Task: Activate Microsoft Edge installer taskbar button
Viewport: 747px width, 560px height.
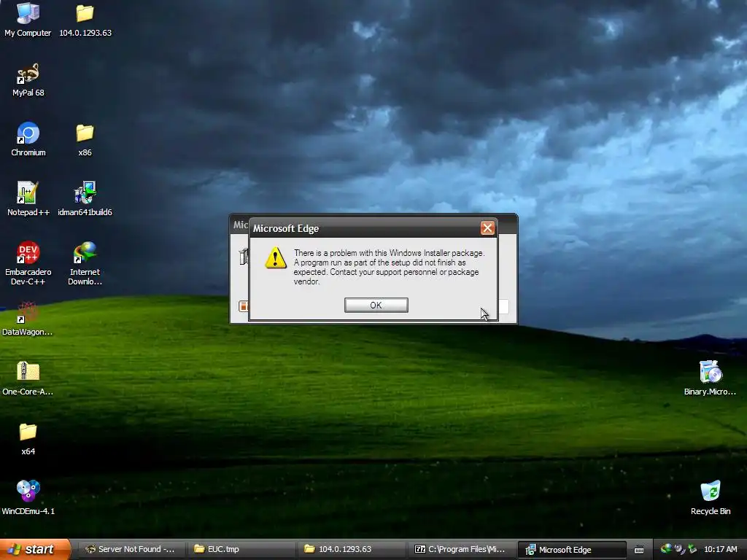Action: [572, 549]
